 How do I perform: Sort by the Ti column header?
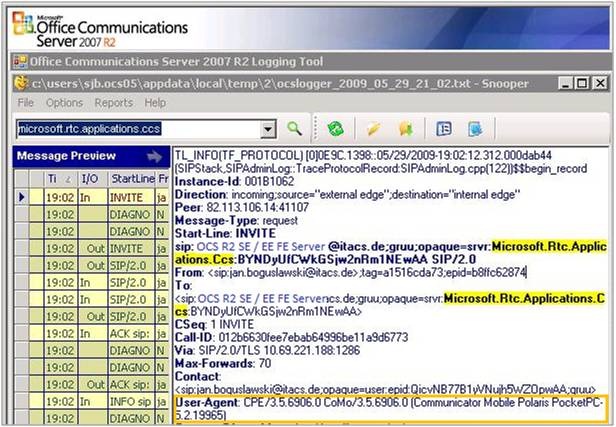(x=60, y=179)
